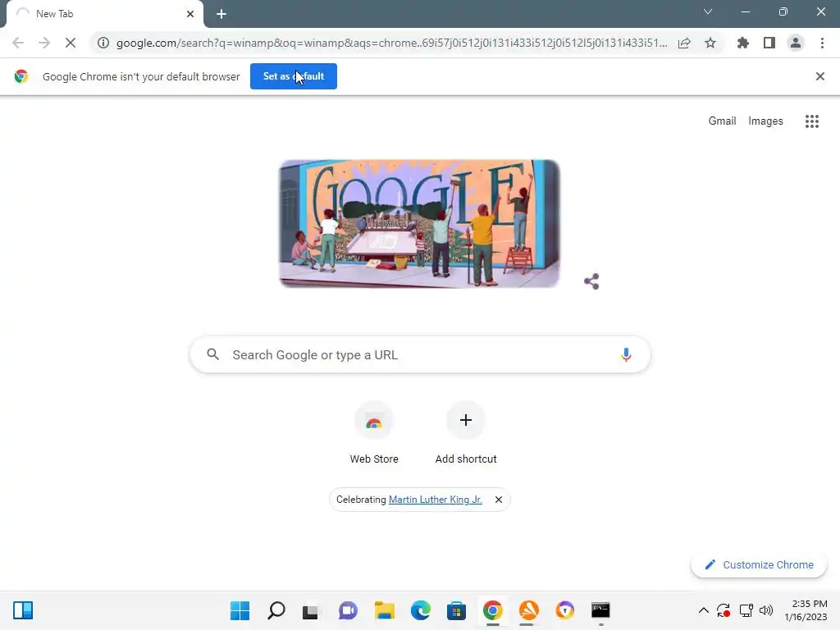Click the Google Doodle mural image
840x630 pixels.
pos(419,223)
